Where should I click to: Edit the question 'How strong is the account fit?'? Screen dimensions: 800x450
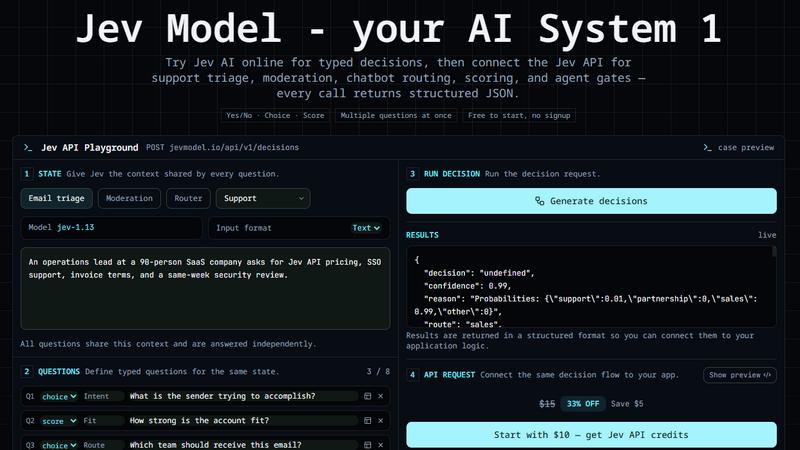pyautogui.click(x=243, y=420)
